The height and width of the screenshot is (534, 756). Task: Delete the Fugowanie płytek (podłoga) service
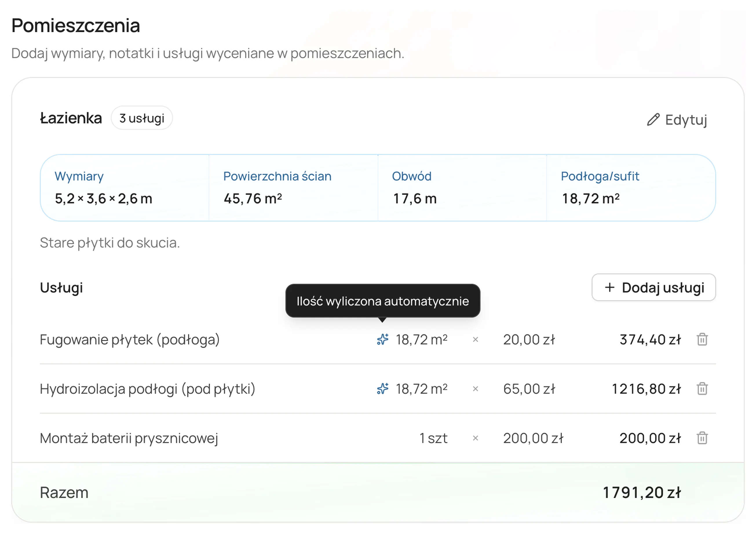click(x=702, y=339)
